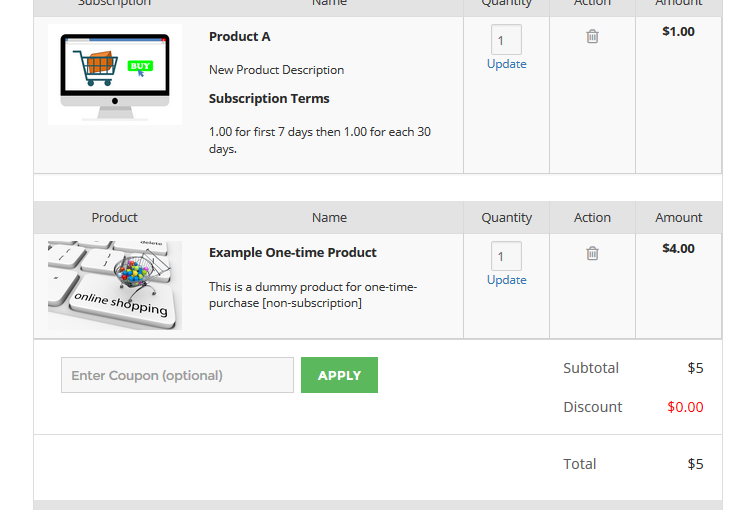
Task: Click the $4.00 amount for One-time Product
Action: (678, 249)
